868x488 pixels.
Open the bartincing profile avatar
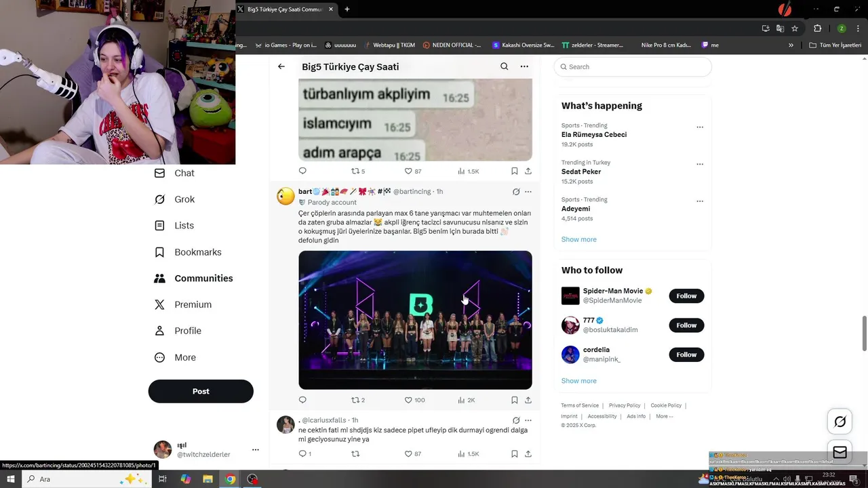(285, 197)
